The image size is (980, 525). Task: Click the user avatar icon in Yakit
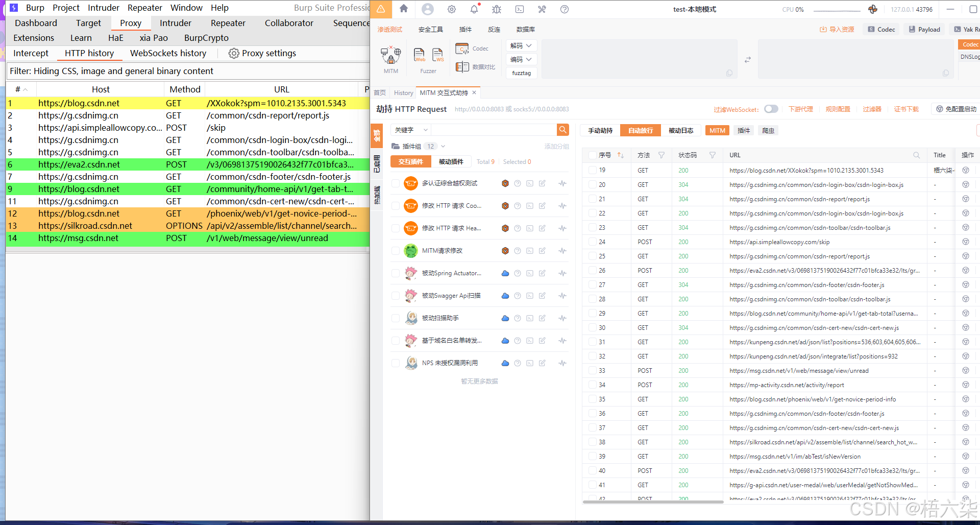(x=428, y=9)
